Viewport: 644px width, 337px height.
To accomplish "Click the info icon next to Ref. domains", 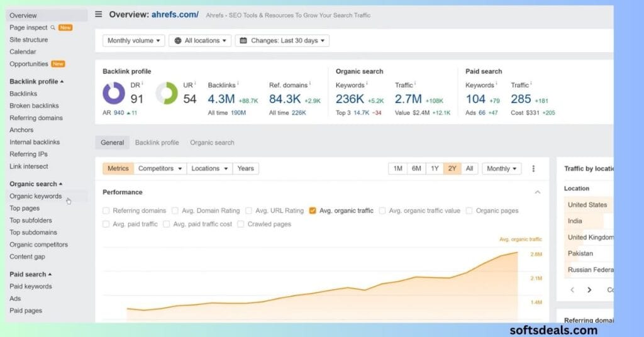I will (x=309, y=84).
